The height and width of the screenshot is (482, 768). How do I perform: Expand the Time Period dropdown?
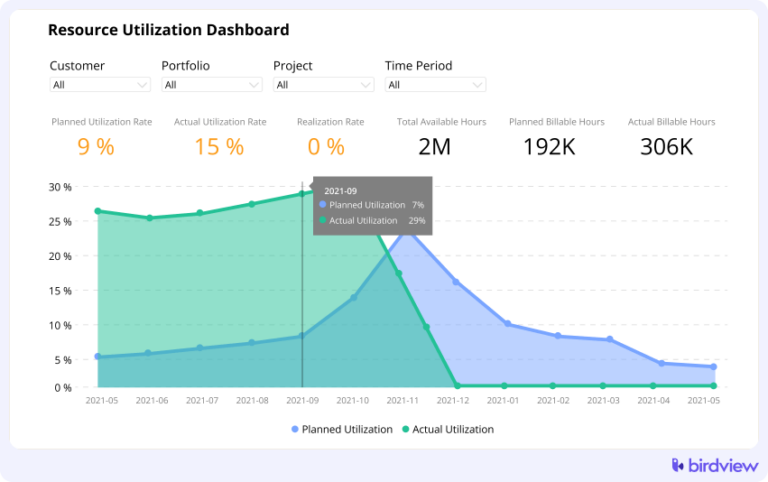coord(435,85)
